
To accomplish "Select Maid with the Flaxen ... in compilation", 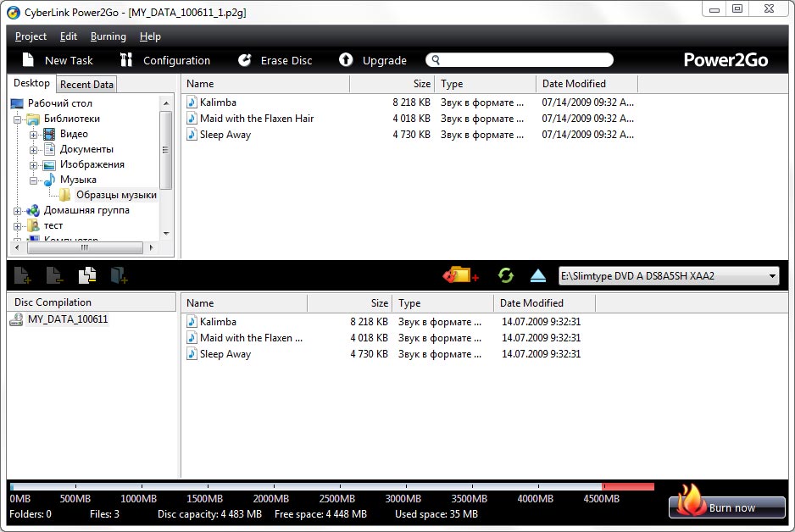I will 251,338.
